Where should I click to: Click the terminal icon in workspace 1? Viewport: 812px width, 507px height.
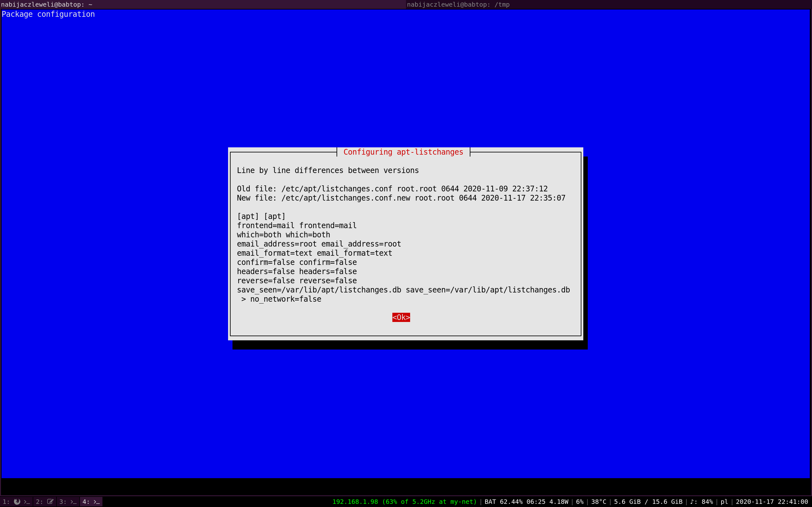27,502
